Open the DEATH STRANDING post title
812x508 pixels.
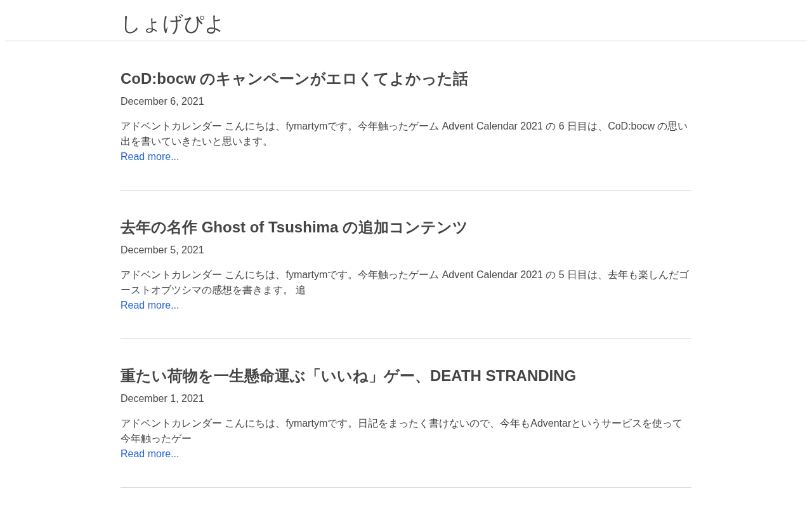(x=348, y=376)
